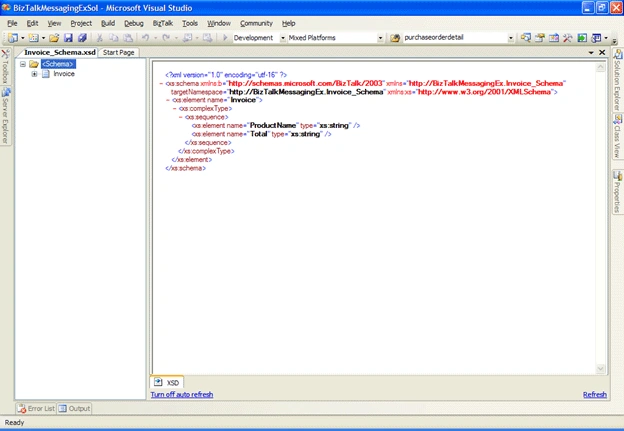Open the Properties side tab

(617, 192)
